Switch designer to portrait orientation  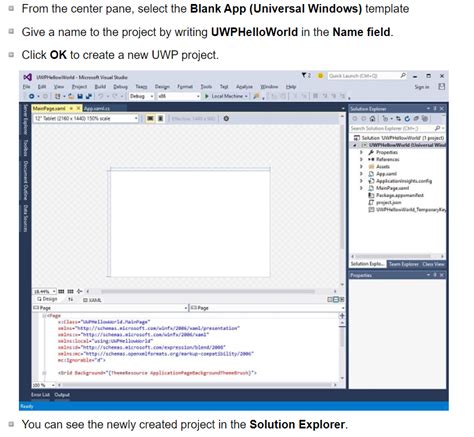[160, 119]
